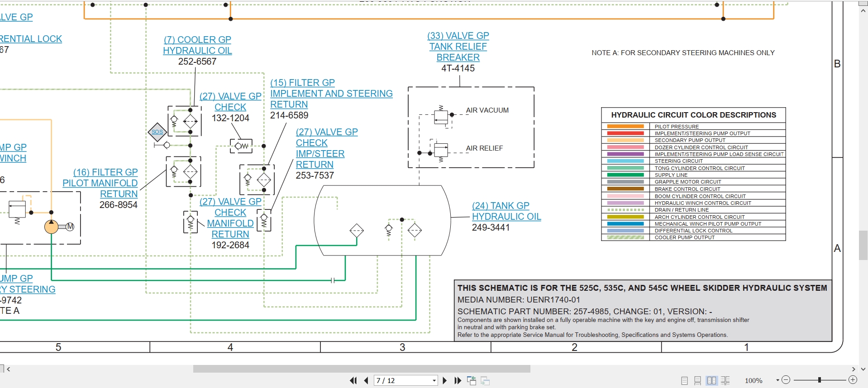Click the horizontal scrollbar right arrow

pos(854,369)
